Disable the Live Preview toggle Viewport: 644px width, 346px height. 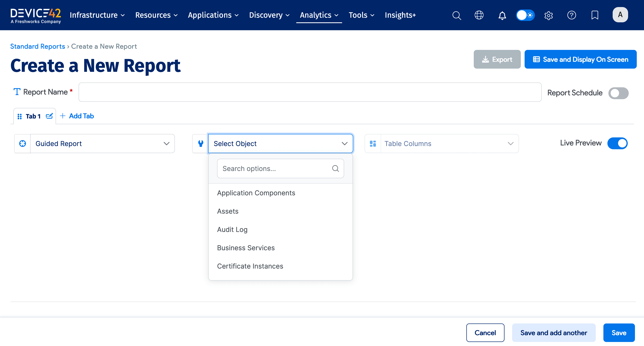(617, 143)
